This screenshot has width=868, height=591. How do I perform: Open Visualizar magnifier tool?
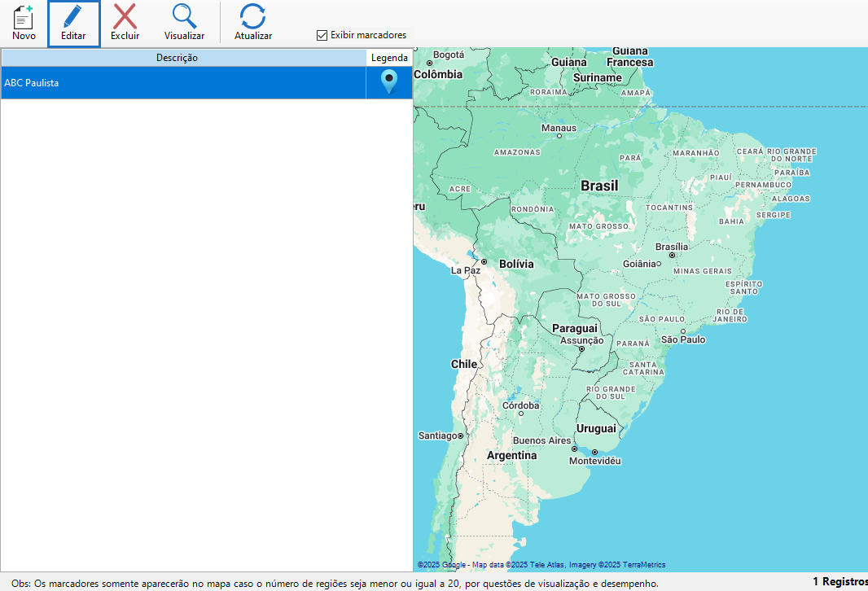[x=184, y=16]
